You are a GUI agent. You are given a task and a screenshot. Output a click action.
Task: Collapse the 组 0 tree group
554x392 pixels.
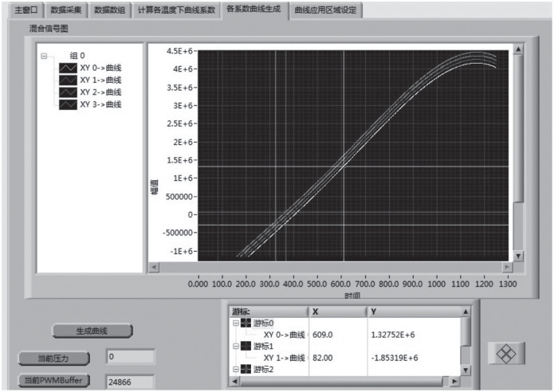[44, 56]
